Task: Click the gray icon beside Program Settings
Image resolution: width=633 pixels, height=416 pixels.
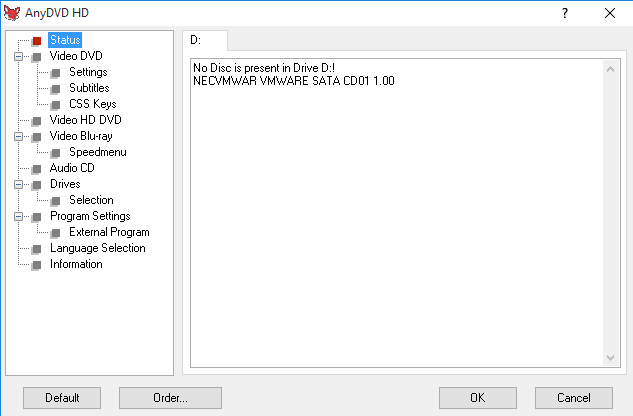Action: pyautogui.click(x=37, y=216)
